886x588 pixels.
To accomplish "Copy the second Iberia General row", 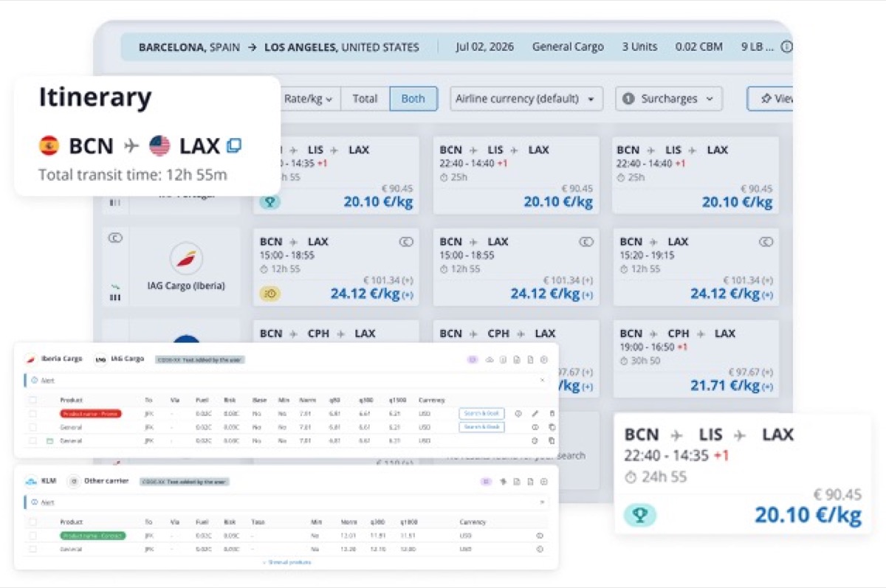I will [x=552, y=427].
